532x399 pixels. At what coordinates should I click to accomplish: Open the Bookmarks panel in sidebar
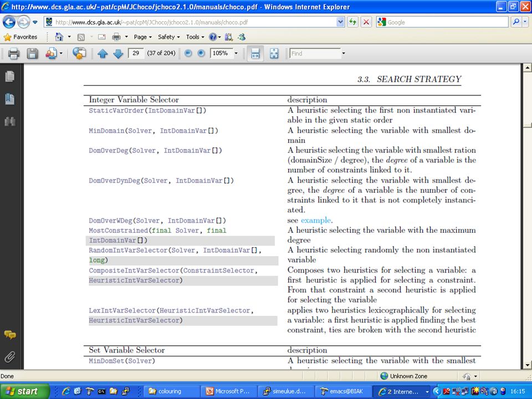point(10,99)
